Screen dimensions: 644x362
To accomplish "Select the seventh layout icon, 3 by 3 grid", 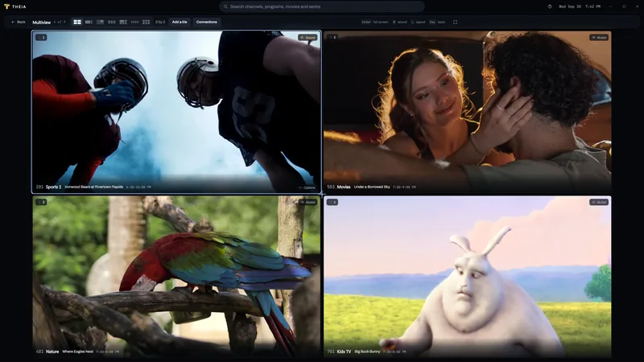I will [147, 23].
